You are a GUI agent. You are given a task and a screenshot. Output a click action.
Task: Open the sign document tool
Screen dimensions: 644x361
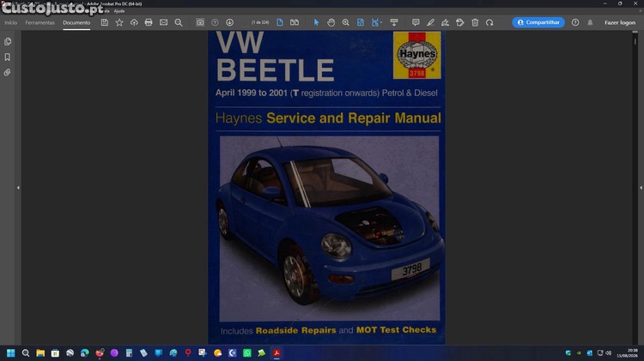coord(445,22)
